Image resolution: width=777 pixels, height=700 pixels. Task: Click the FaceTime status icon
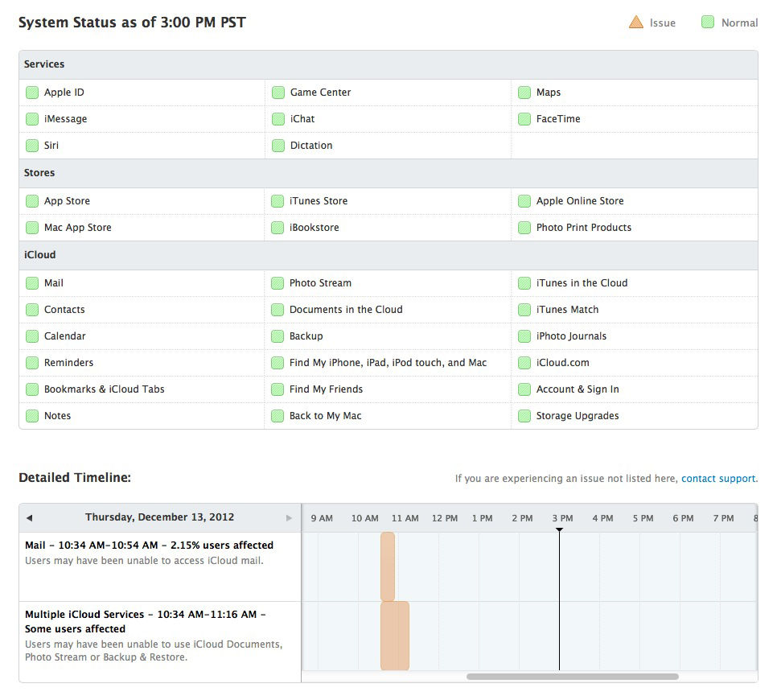pos(524,119)
